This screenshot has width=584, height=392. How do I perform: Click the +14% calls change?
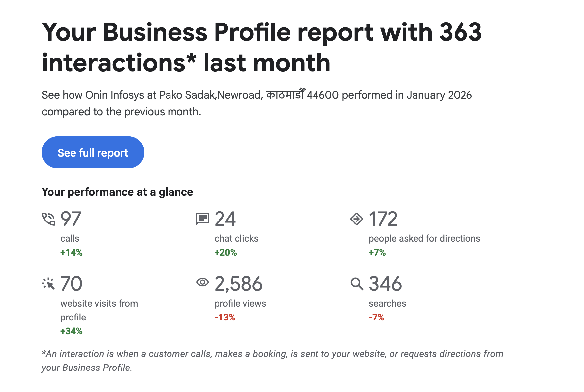(72, 253)
